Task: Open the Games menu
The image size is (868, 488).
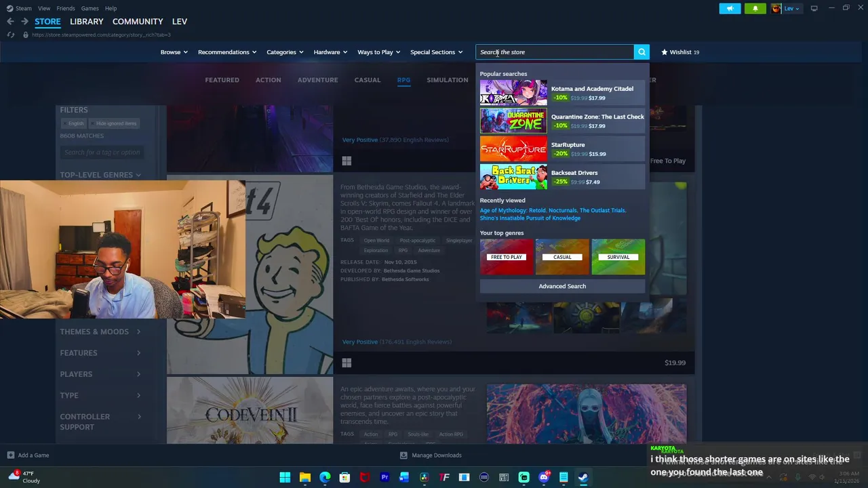Action: pos(90,8)
